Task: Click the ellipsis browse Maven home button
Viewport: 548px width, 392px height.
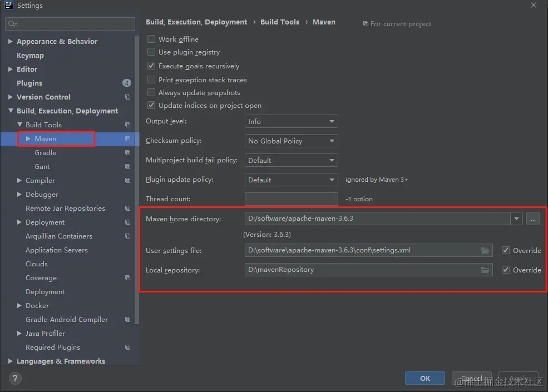Action: [533, 219]
